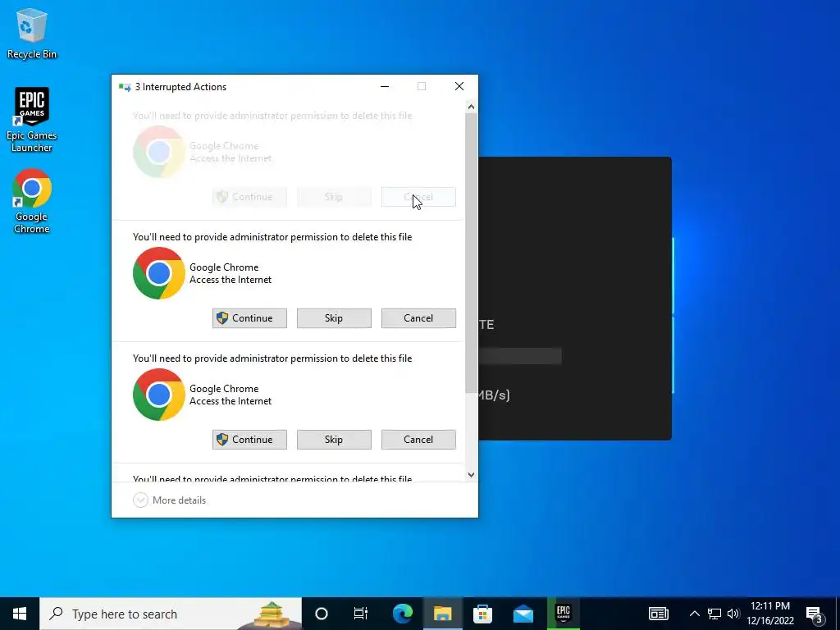The image size is (840, 630).
Task: Click the Interrupted Actions title bar icon
Action: point(125,87)
